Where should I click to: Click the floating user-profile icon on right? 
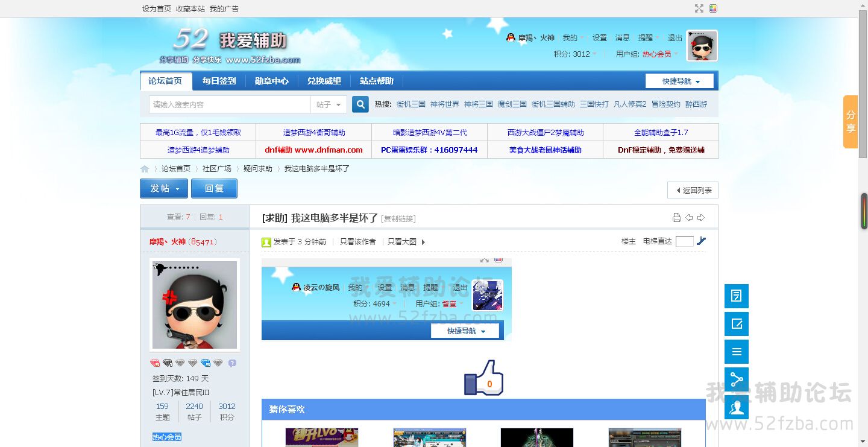737,407
